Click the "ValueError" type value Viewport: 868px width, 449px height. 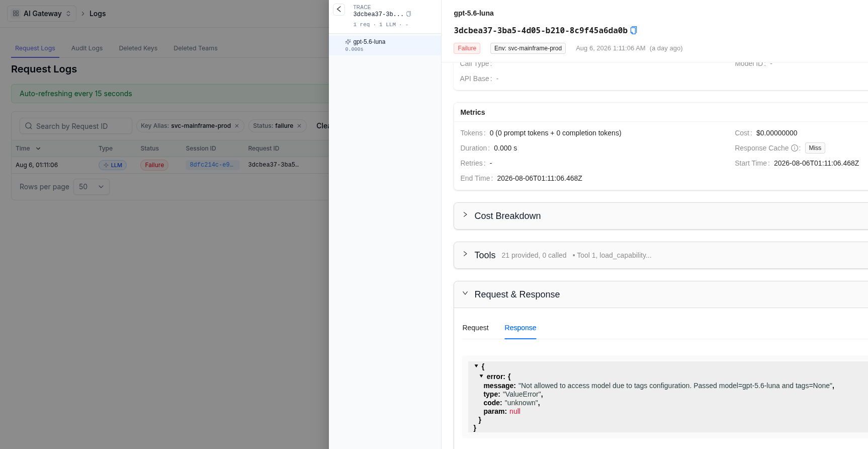coord(522,394)
